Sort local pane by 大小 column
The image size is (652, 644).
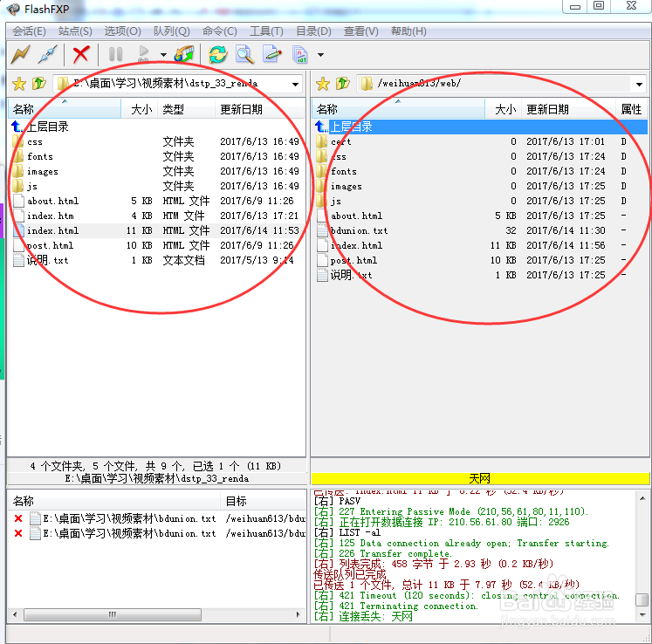click(x=140, y=109)
